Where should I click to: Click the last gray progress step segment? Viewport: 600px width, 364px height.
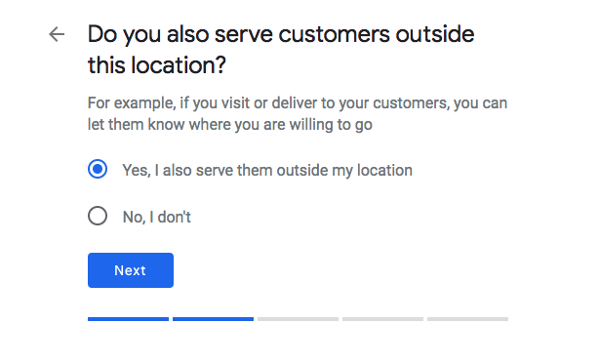468,319
